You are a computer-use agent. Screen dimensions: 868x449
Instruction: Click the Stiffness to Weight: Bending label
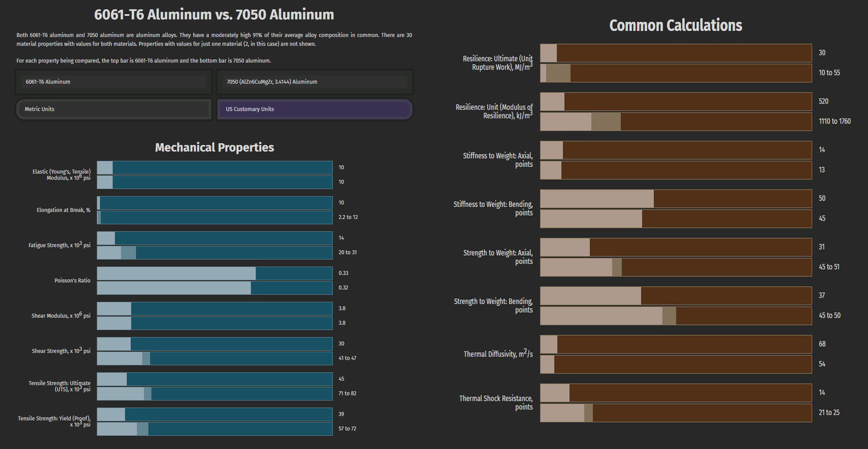[493, 208]
